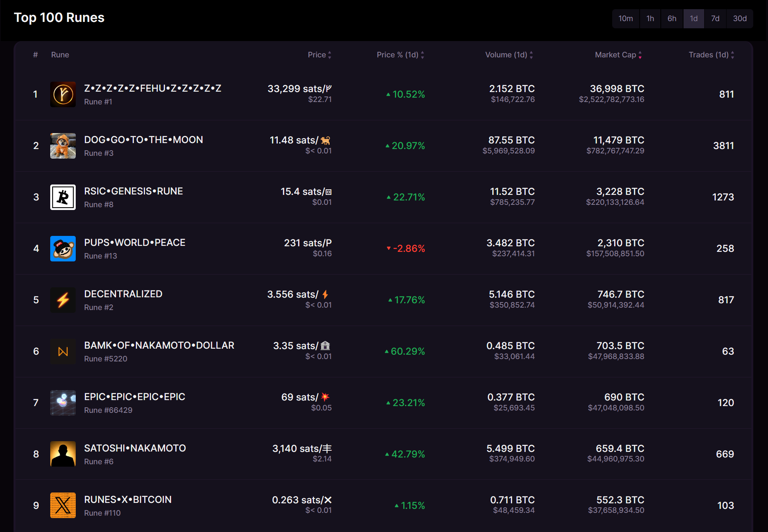
Task: Click the SATOSHI•NAKAMOTO silhouette icon
Action: [x=63, y=454]
